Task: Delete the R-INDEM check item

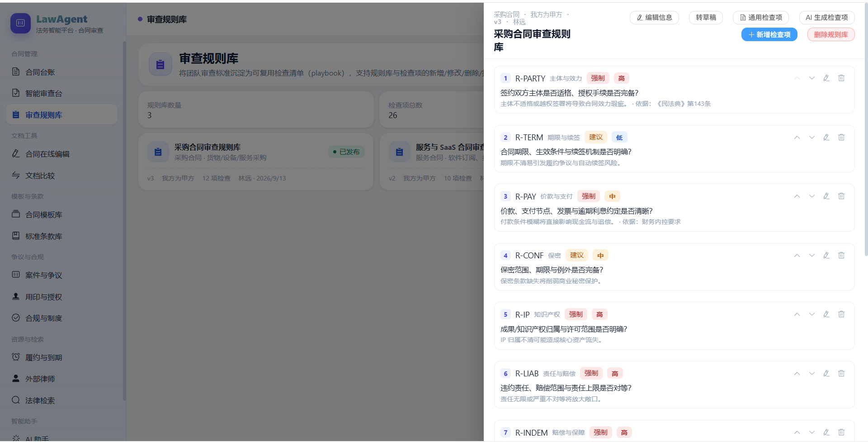Action: (x=841, y=432)
